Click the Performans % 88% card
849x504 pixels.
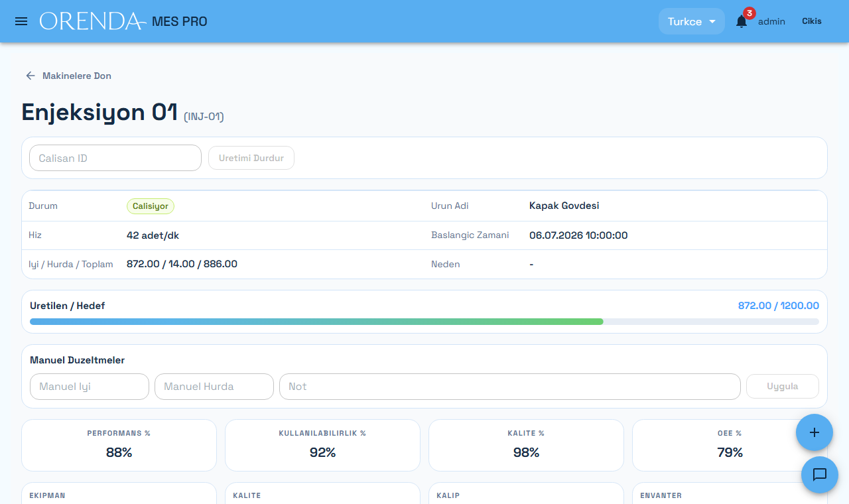pos(119,445)
